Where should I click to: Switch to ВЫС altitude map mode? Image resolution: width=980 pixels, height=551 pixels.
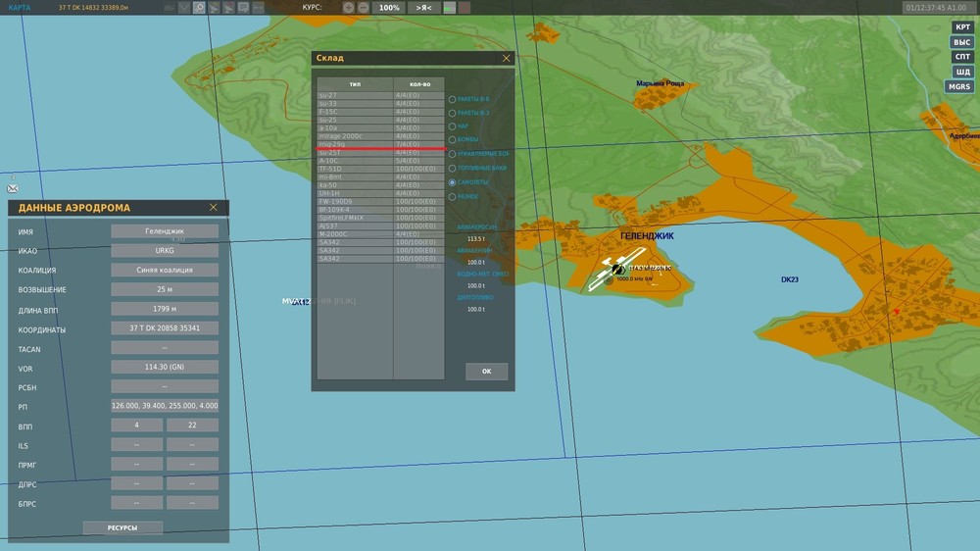[962, 42]
